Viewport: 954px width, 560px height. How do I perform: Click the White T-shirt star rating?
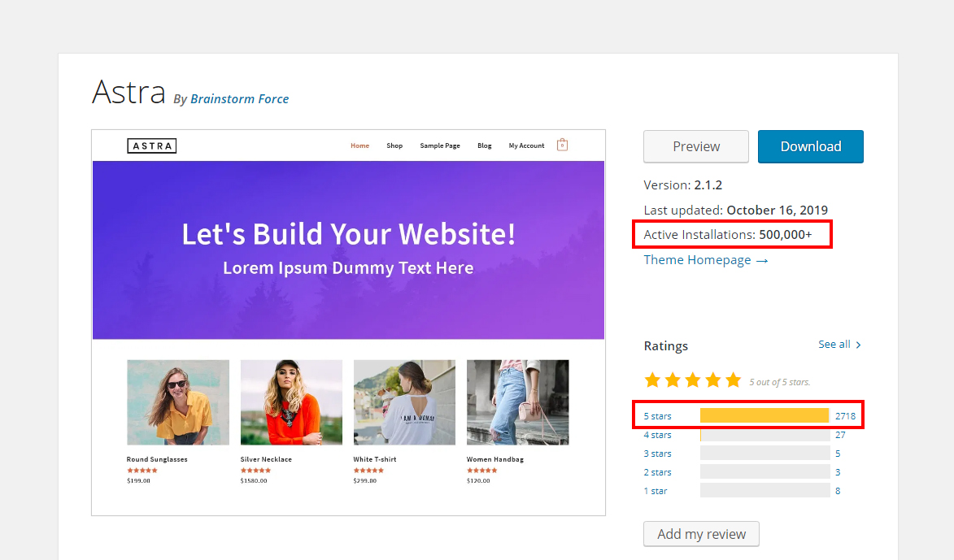pos(368,471)
